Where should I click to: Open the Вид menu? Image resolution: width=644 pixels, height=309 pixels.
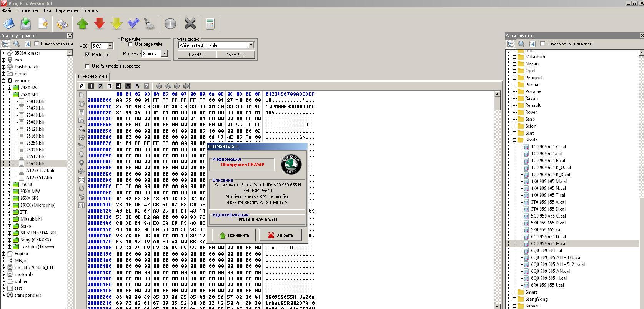(x=47, y=10)
